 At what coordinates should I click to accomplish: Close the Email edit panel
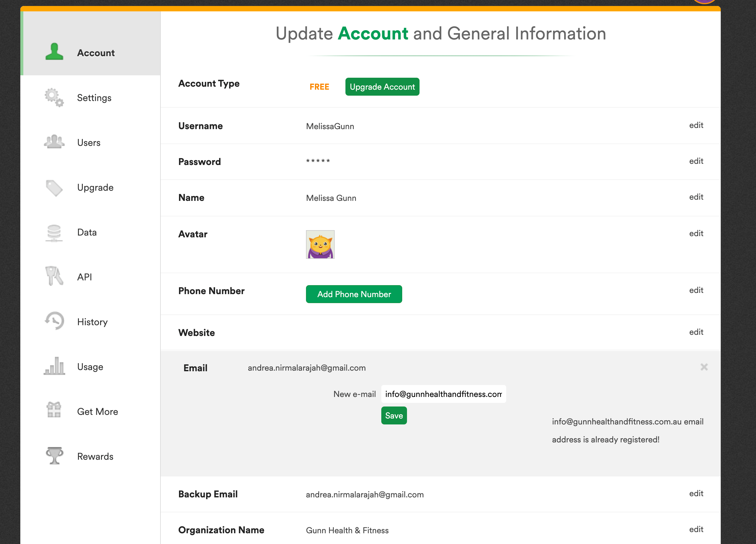[x=704, y=367]
